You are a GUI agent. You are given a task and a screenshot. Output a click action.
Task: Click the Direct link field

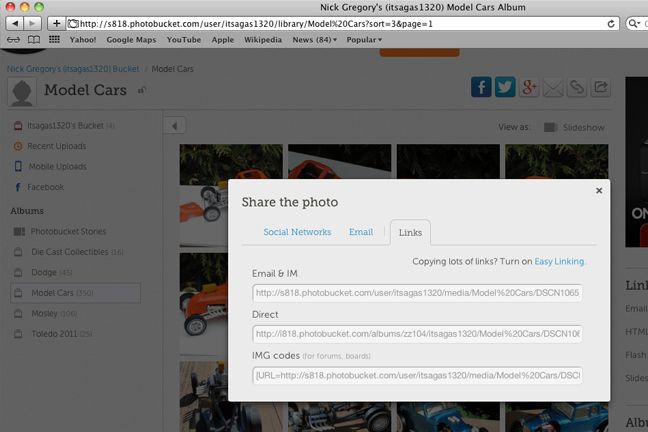418,334
